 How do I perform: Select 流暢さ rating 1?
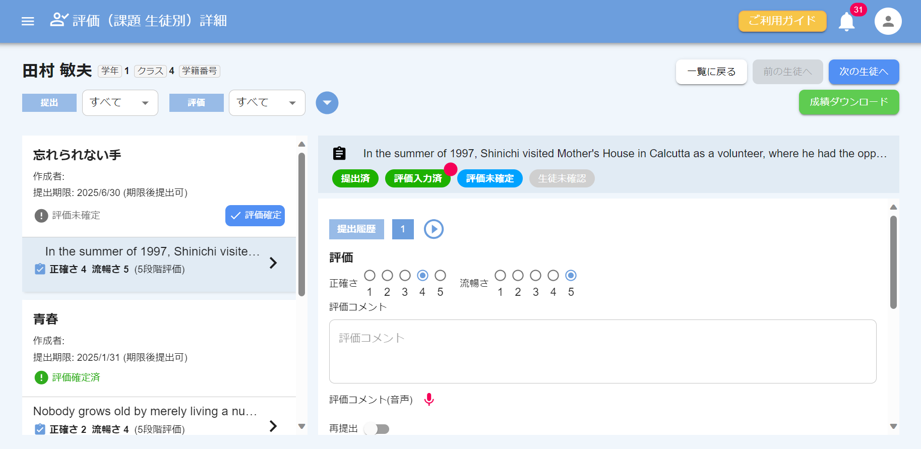pyautogui.click(x=500, y=275)
